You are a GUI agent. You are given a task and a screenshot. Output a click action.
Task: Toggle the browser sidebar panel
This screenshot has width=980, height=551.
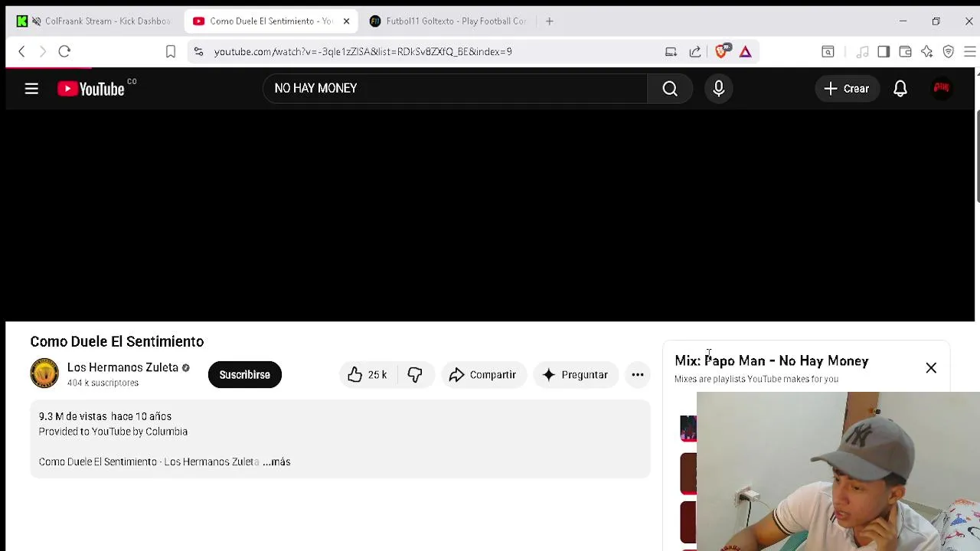[x=884, y=52]
